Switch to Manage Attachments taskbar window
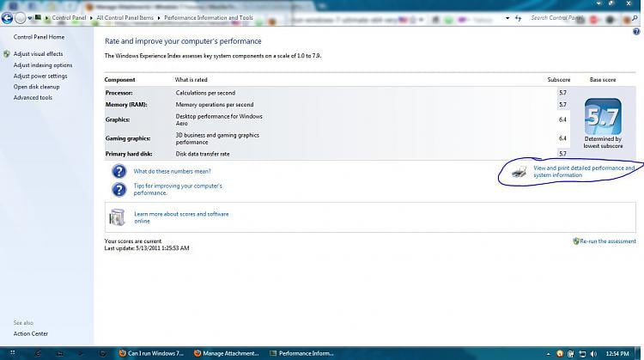Image resolution: width=644 pixels, height=360 pixels. tap(226, 353)
